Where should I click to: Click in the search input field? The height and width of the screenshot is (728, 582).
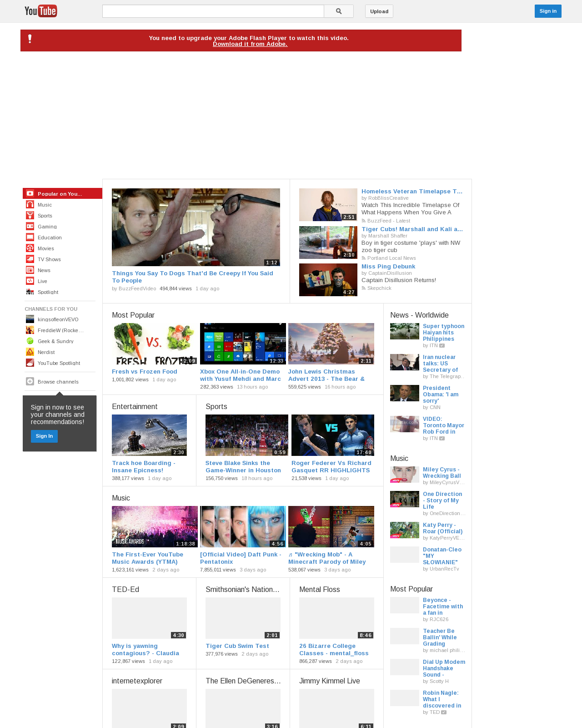click(x=213, y=11)
